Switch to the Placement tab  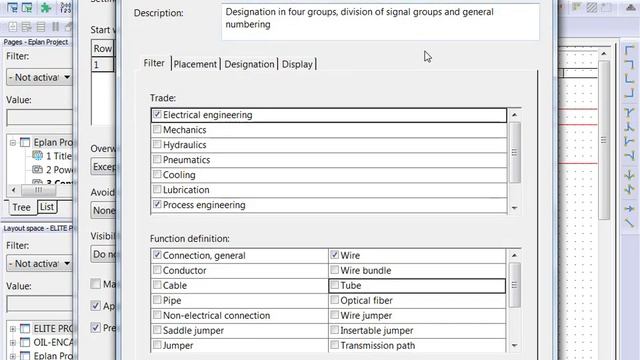(x=195, y=64)
